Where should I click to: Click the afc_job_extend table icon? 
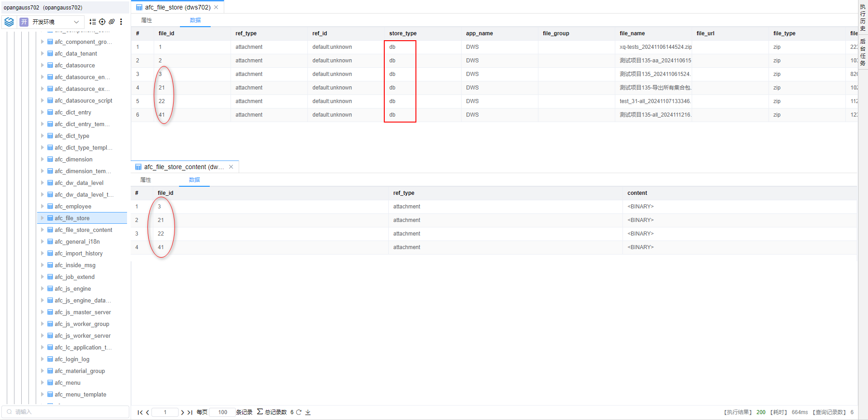(x=50, y=277)
